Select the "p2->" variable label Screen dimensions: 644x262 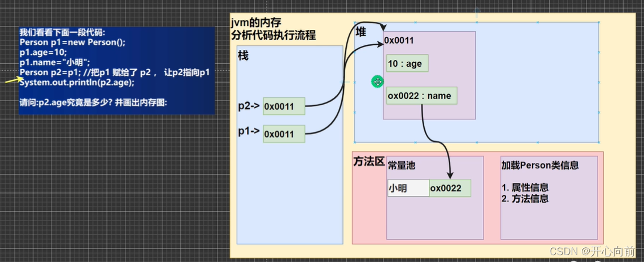click(249, 106)
